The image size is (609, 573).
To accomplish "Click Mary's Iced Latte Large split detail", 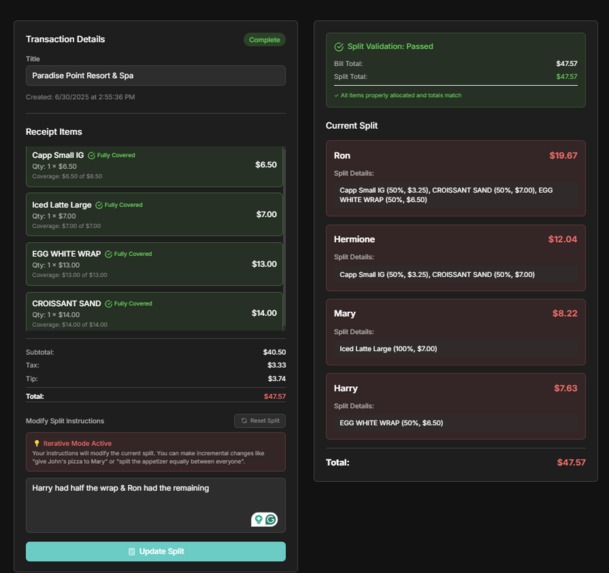I will coord(388,349).
